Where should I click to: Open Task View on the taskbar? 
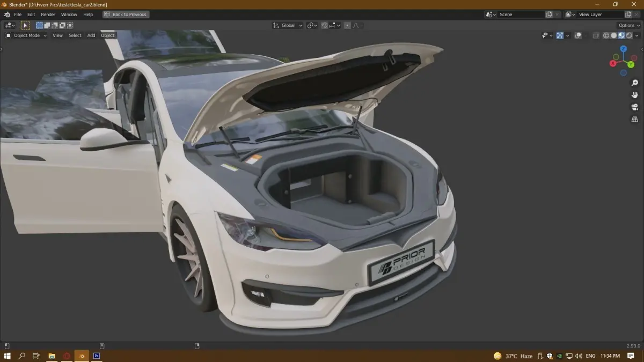36,356
